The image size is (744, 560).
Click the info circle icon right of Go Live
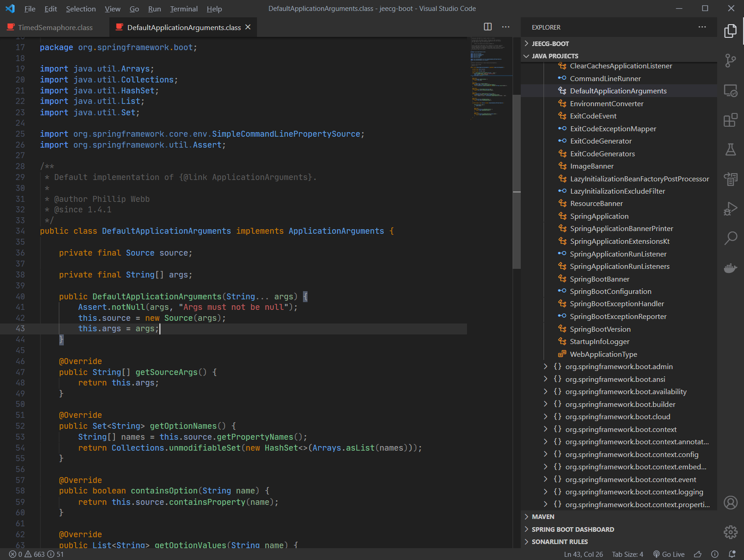[715, 554]
